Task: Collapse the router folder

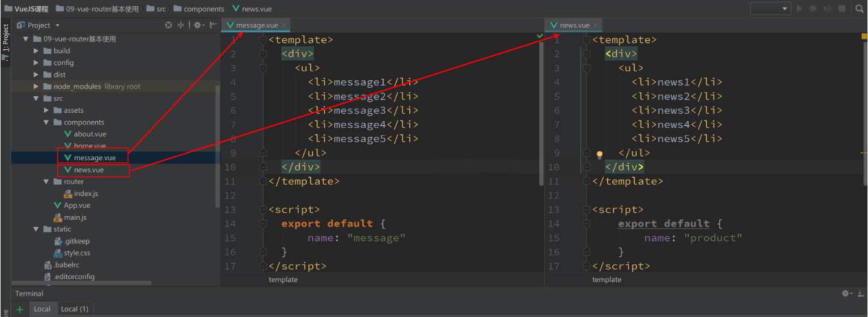Action: (x=46, y=182)
